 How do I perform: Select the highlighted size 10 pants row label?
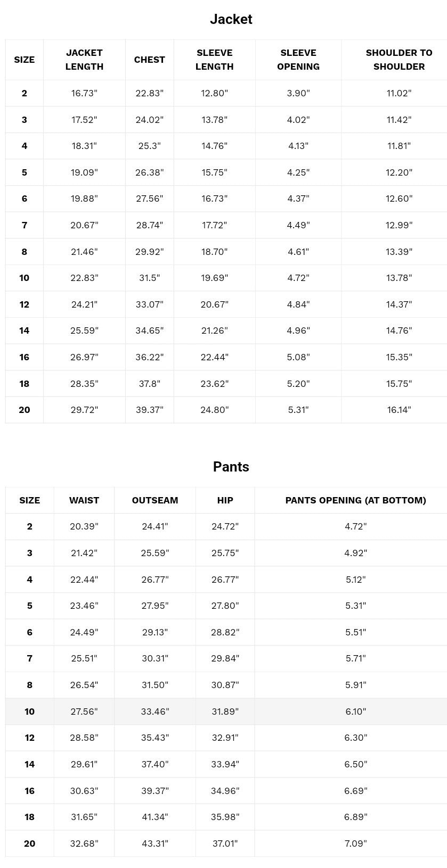tap(29, 712)
